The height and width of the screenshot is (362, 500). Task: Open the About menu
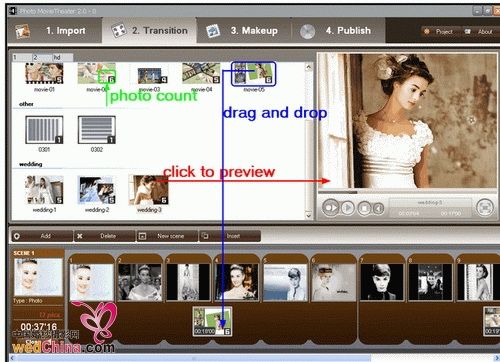click(480, 32)
